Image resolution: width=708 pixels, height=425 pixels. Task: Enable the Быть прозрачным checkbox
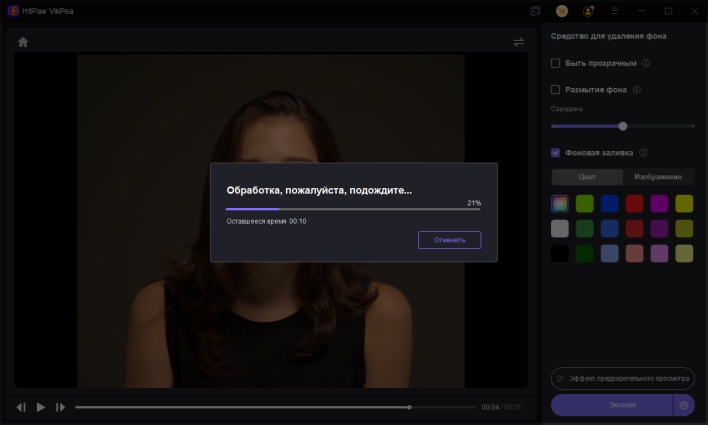coord(555,63)
